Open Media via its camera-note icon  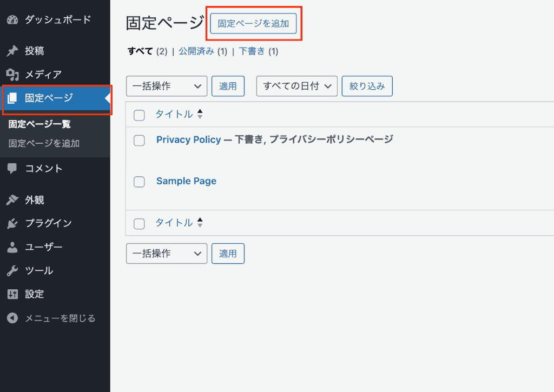(12, 75)
